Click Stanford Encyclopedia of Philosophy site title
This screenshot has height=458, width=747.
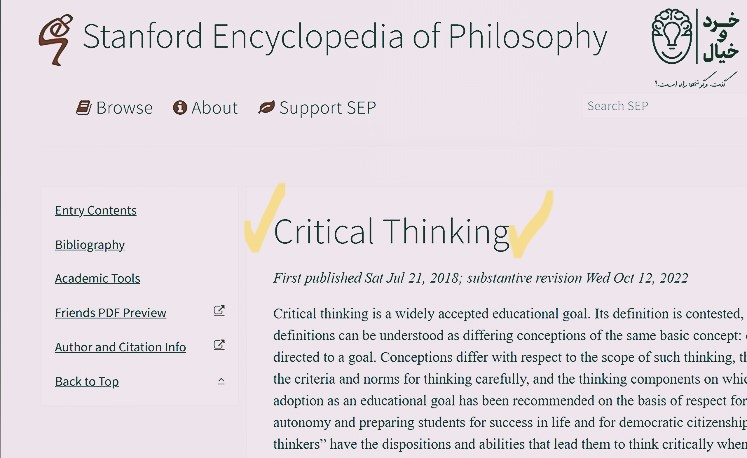(344, 37)
